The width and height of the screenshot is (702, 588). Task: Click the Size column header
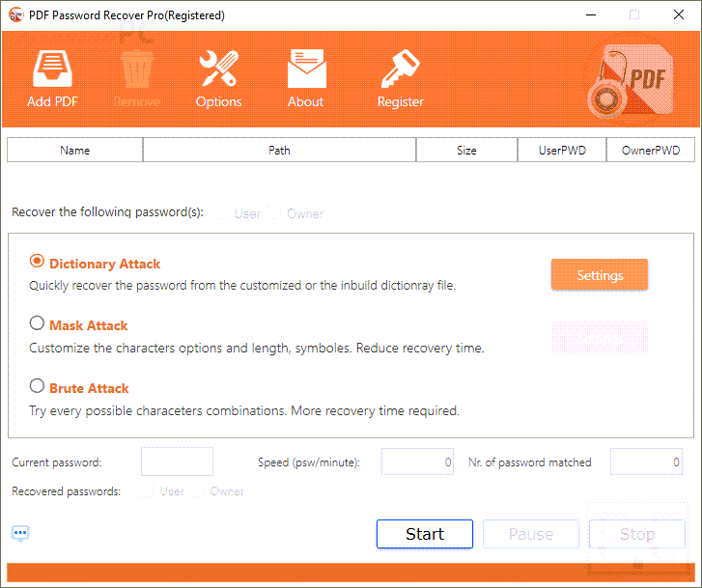click(466, 150)
